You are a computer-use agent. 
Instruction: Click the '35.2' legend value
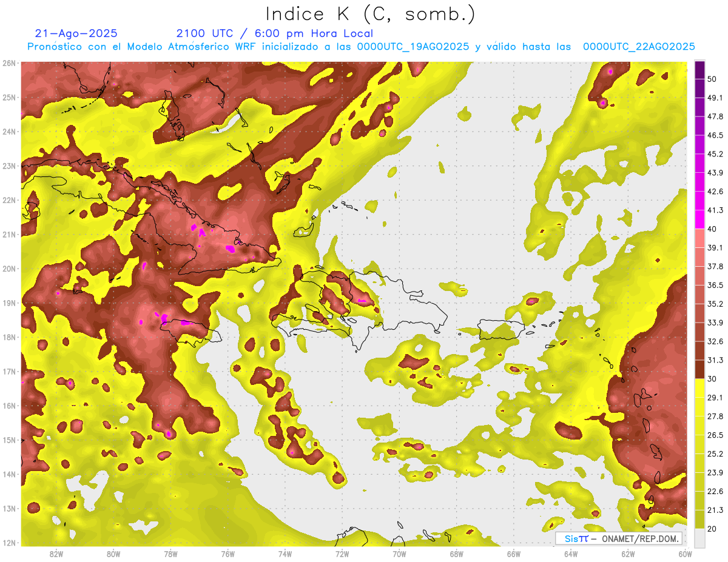tap(715, 304)
